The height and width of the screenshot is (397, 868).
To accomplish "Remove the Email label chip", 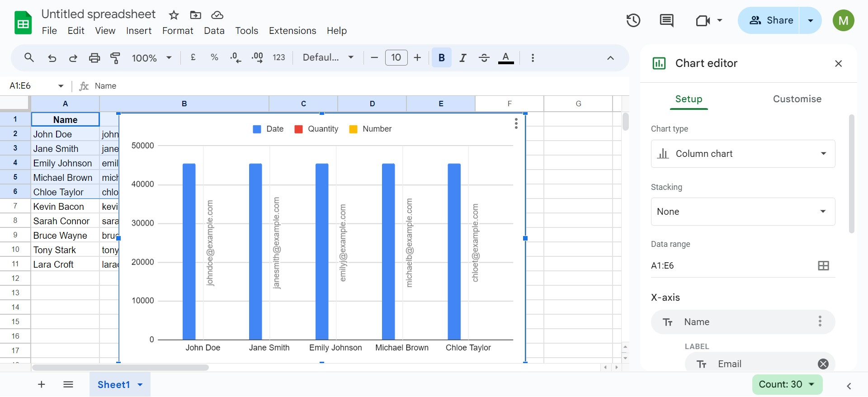I will [x=823, y=364].
